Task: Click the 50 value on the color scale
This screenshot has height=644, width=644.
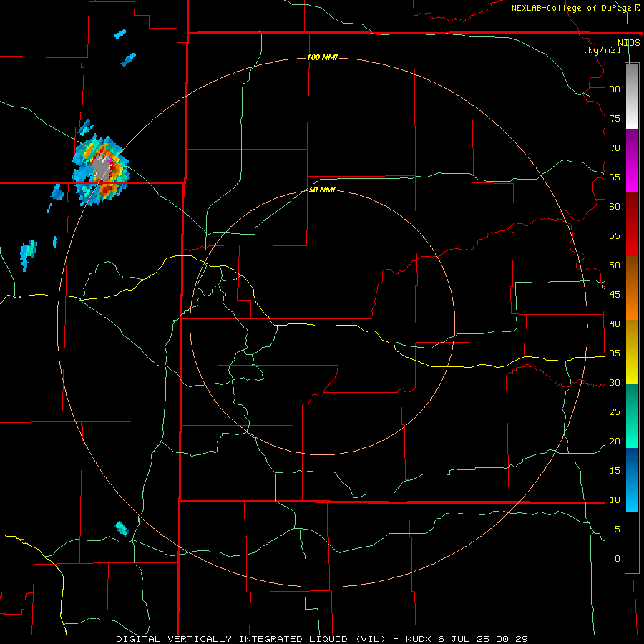Action: (615, 265)
